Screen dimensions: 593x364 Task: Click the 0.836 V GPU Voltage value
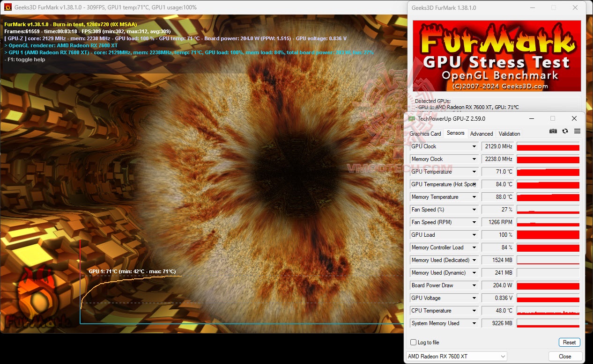tap(498, 298)
